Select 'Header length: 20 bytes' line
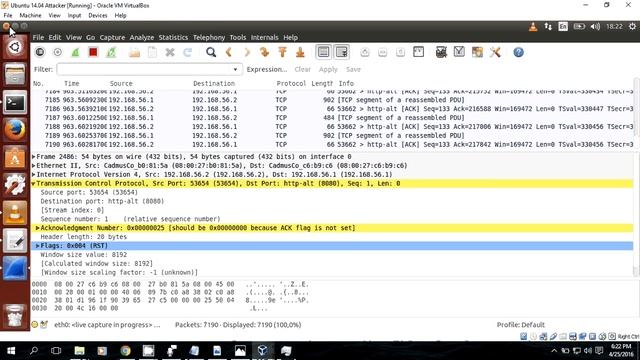The width and height of the screenshot is (640, 360). pyautogui.click(x=332, y=237)
